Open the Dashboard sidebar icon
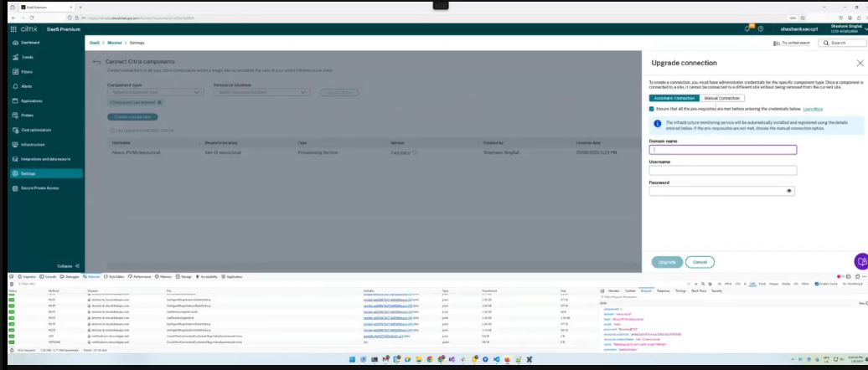The height and width of the screenshot is (370, 868). (15, 42)
